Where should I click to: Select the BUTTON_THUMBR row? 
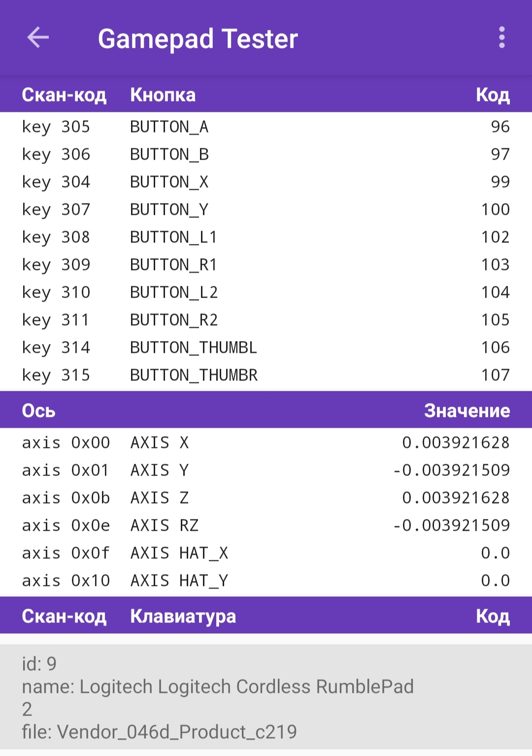coord(266,375)
